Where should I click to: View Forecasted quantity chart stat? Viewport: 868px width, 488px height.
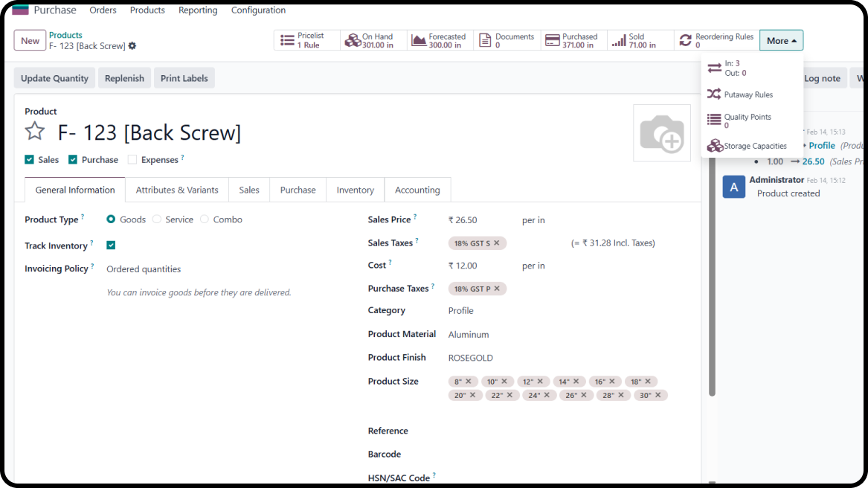click(440, 40)
